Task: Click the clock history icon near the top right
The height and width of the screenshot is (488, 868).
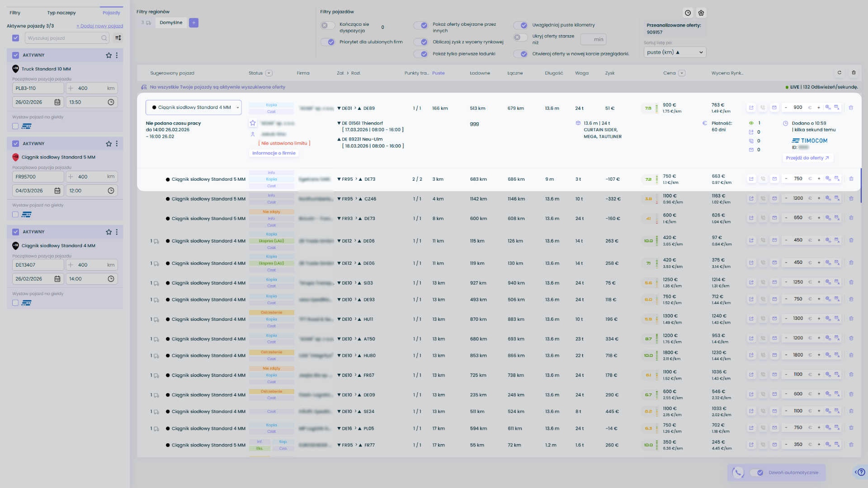Action: click(x=688, y=13)
